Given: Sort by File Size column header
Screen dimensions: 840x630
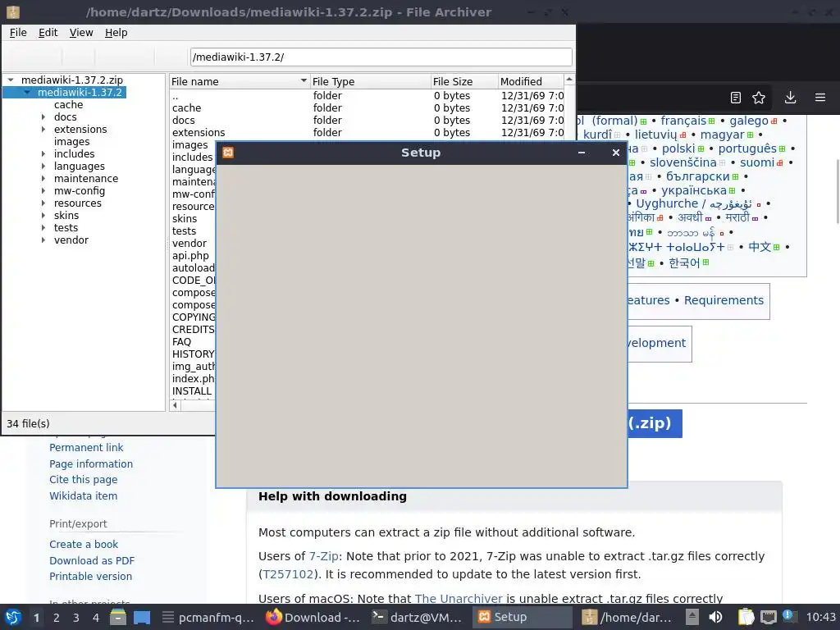Looking at the screenshot, I should [x=464, y=81].
